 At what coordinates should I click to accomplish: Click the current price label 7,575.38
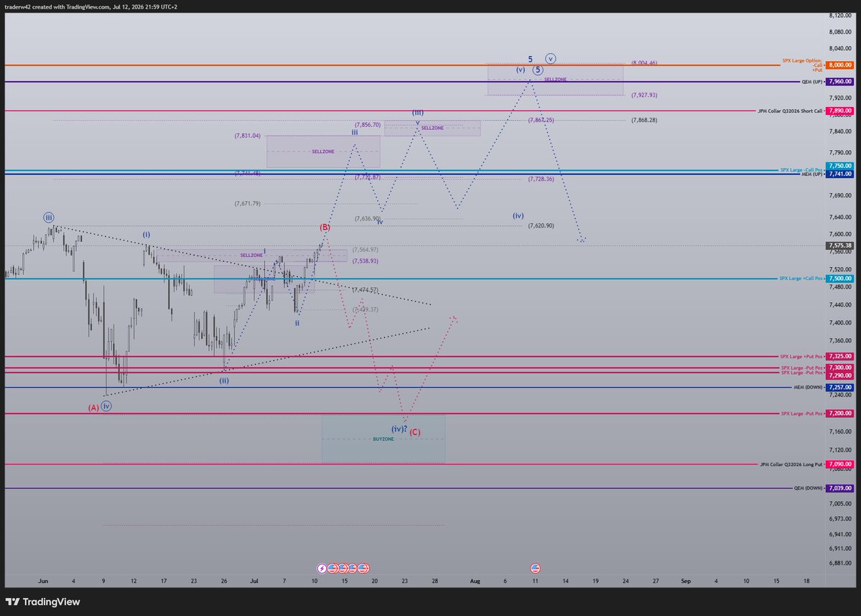(x=840, y=246)
